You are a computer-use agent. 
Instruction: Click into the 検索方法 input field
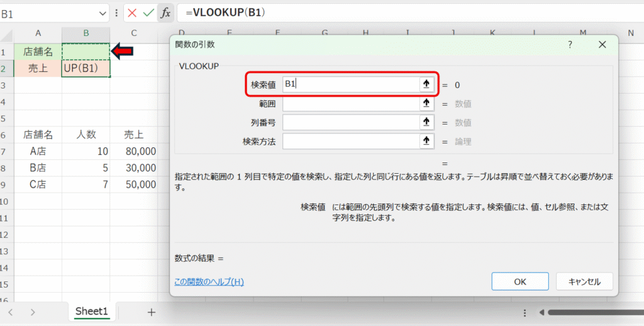pos(350,142)
